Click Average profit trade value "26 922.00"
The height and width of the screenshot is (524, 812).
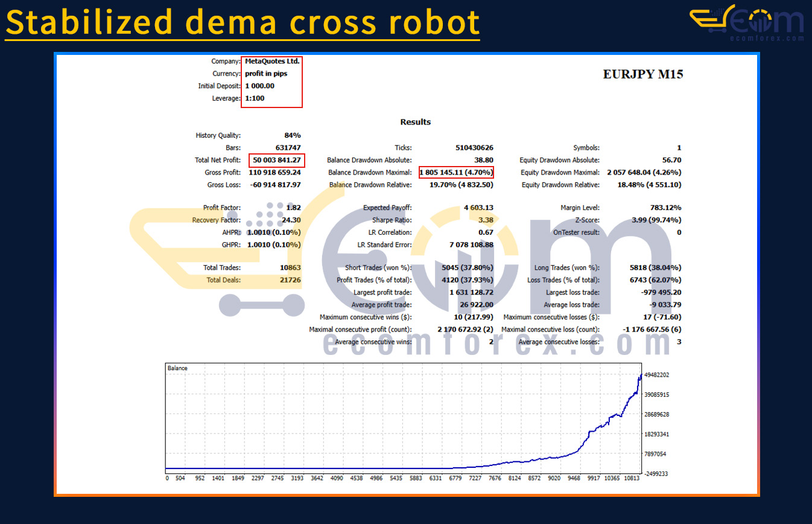pos(477,305)
